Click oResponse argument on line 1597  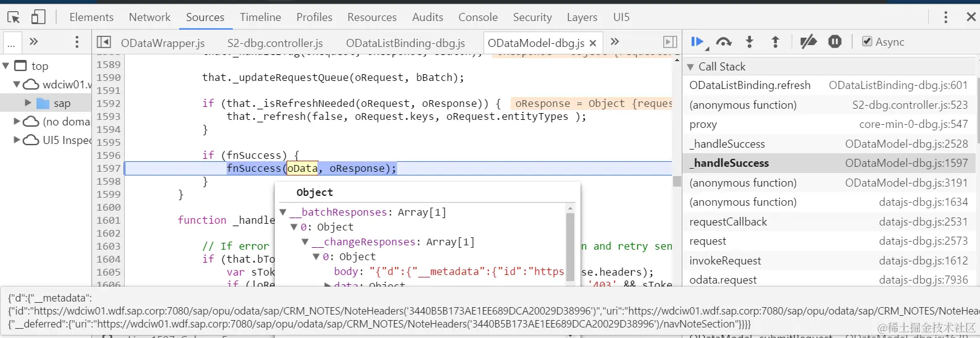[x=357, y=168]
